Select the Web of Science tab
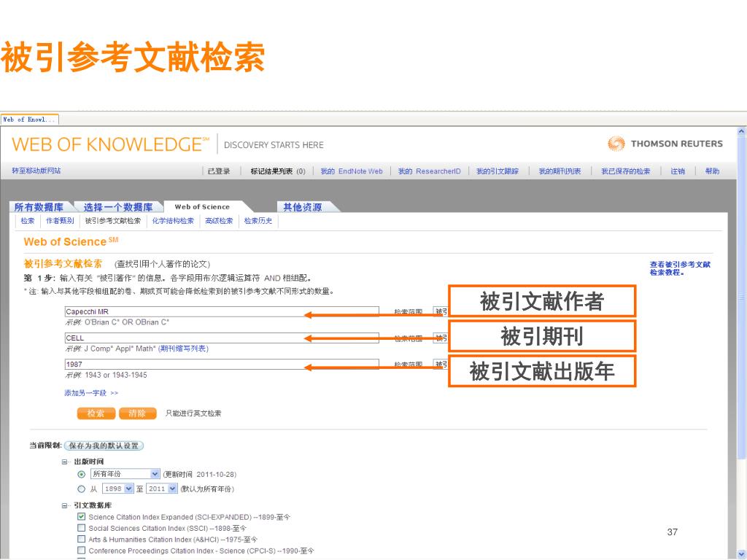This screenshot has height=560, width=747. pyautogui.click(x=202, y=206)
